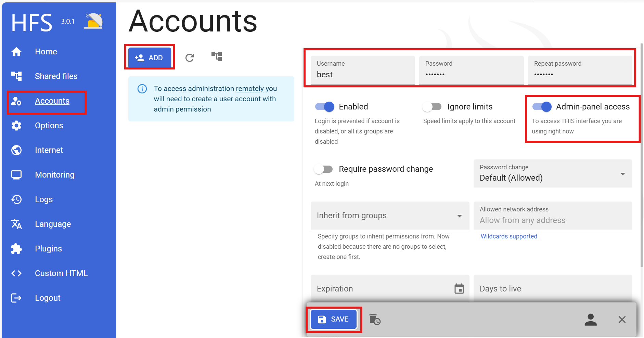Click the HFS logo icon

pos(93,22)
